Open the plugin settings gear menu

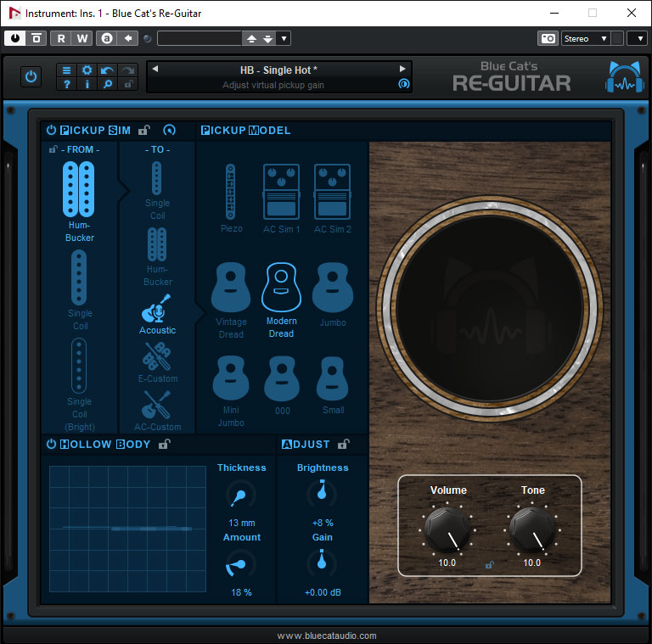[x=87, y=70]
